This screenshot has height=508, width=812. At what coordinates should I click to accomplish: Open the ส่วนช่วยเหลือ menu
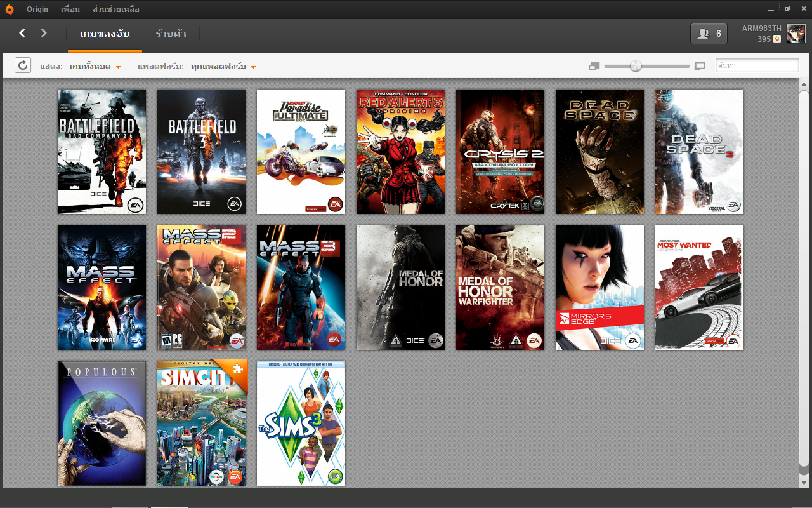click(116, 10)
